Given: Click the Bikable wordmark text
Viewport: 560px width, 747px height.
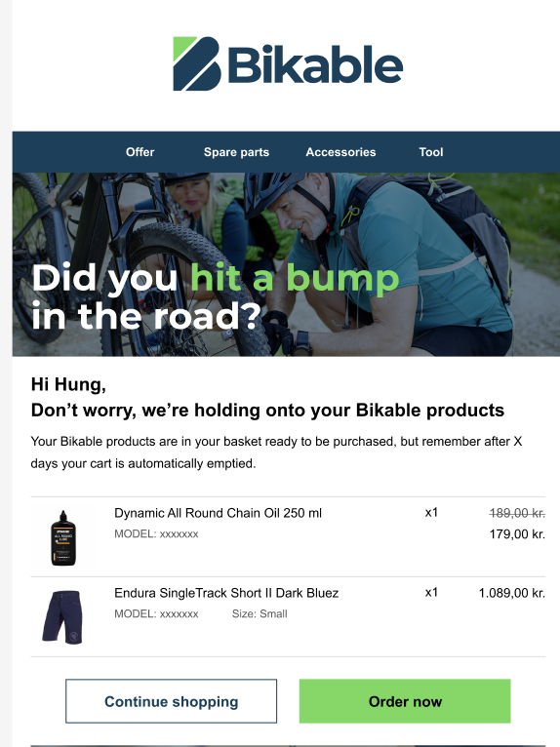Looking at the screenshot, I should click(x=315, y=64).
